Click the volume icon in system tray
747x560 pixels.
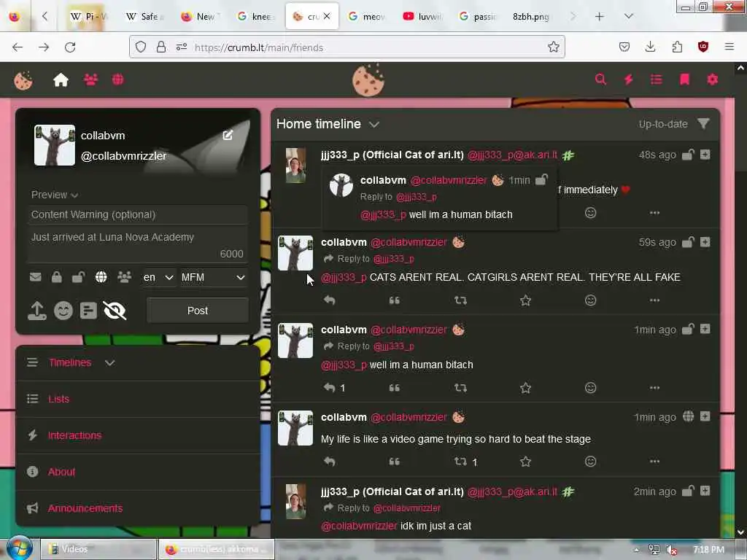coord(671,550)
